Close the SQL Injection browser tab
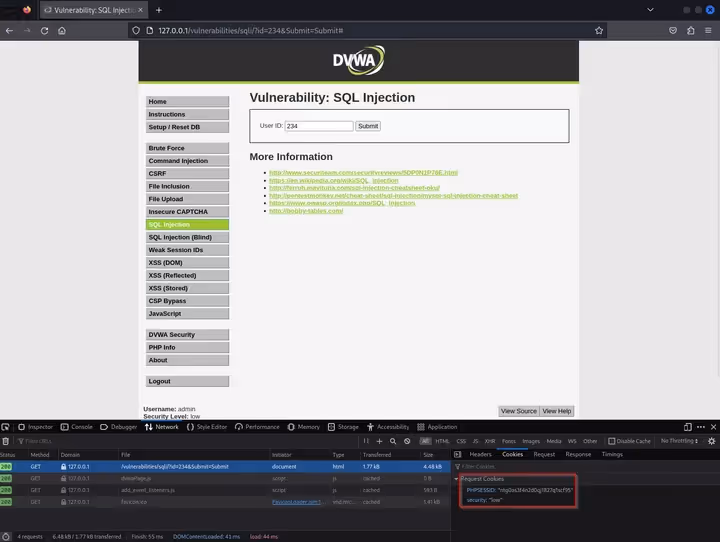Viewport: 720px width, 542px height. (x=141, y=10)
